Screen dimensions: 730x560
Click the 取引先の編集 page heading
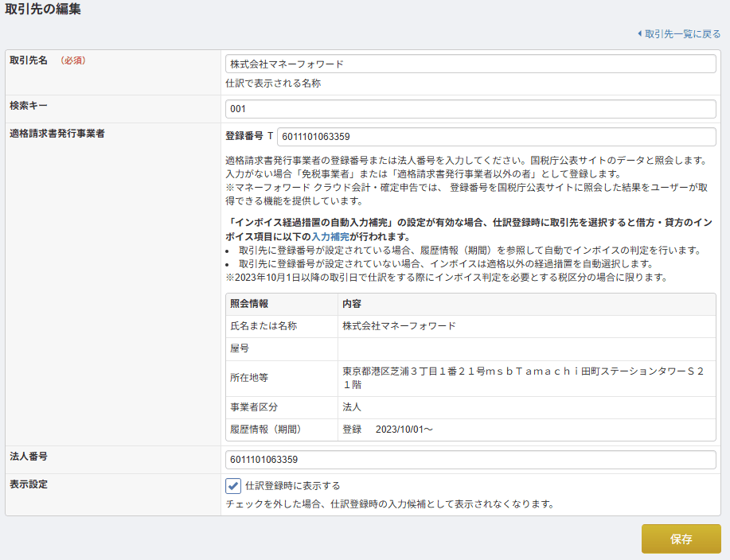pos(43,9)
